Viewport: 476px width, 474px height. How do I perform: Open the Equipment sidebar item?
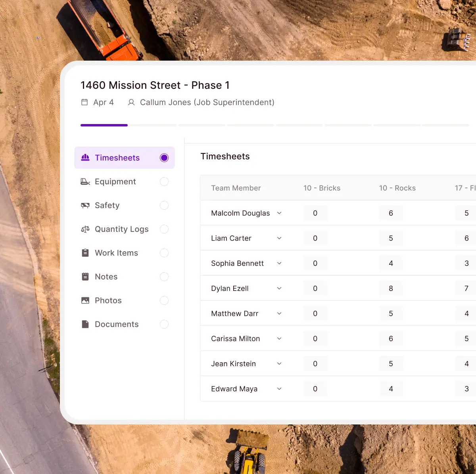[x=125, y=182]
